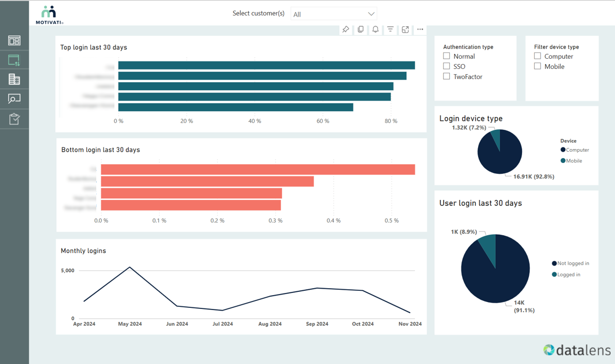Click the Motivati logo
Image resolution: width=615 pixels, height=364 pixels.
pyautogui.click(x=49, y=14)
